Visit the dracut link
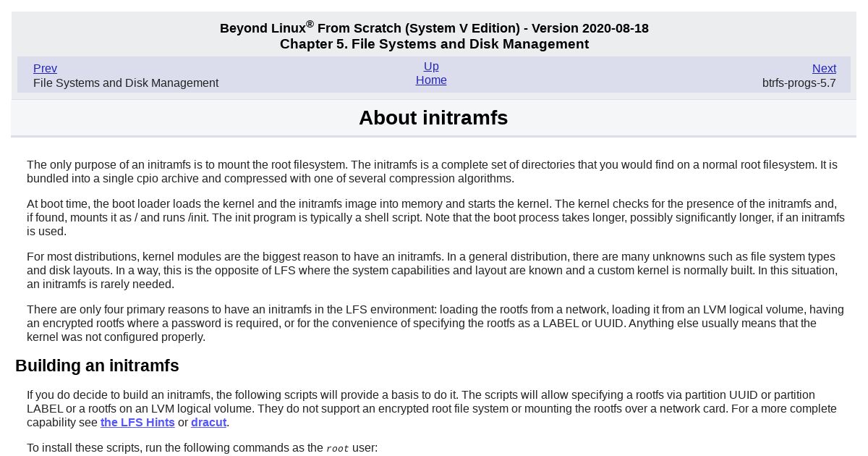This screenshot has height=456, width=868. [x=209, y=423]
